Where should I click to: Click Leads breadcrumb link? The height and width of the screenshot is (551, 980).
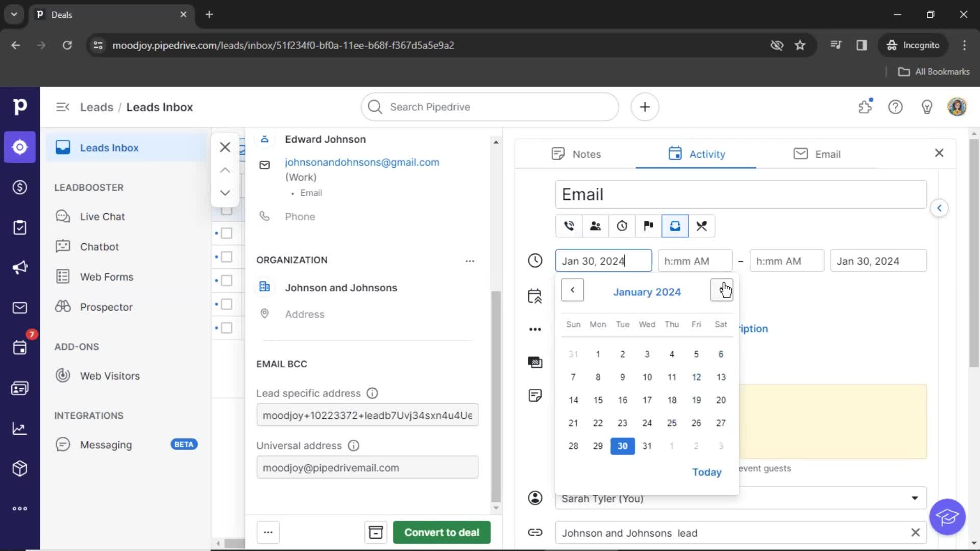coord(96,107)
